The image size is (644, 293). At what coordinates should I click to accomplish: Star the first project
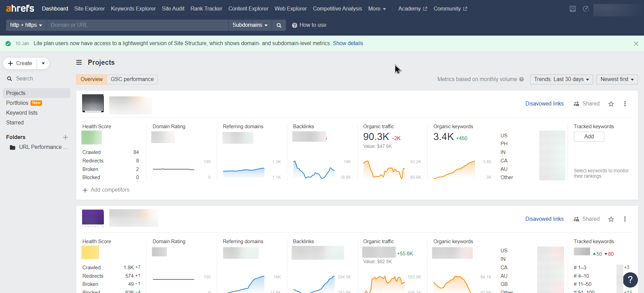(x=611, y=104)
